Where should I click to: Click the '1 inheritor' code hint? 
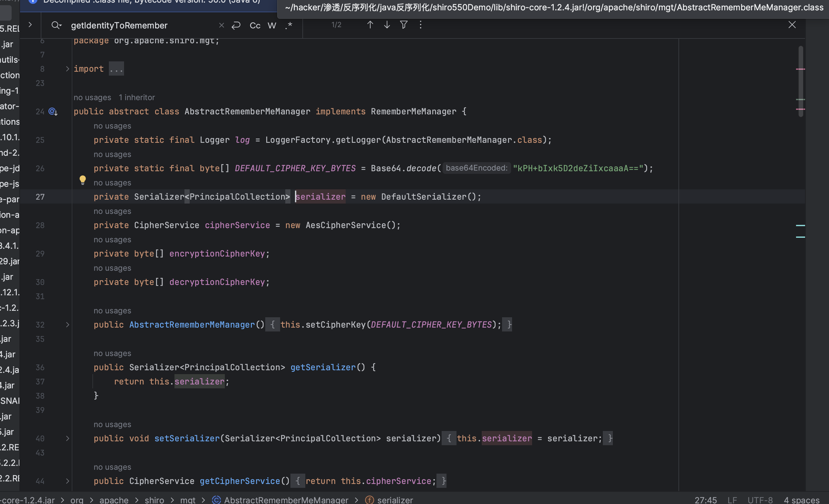click(x=137, y=98)
